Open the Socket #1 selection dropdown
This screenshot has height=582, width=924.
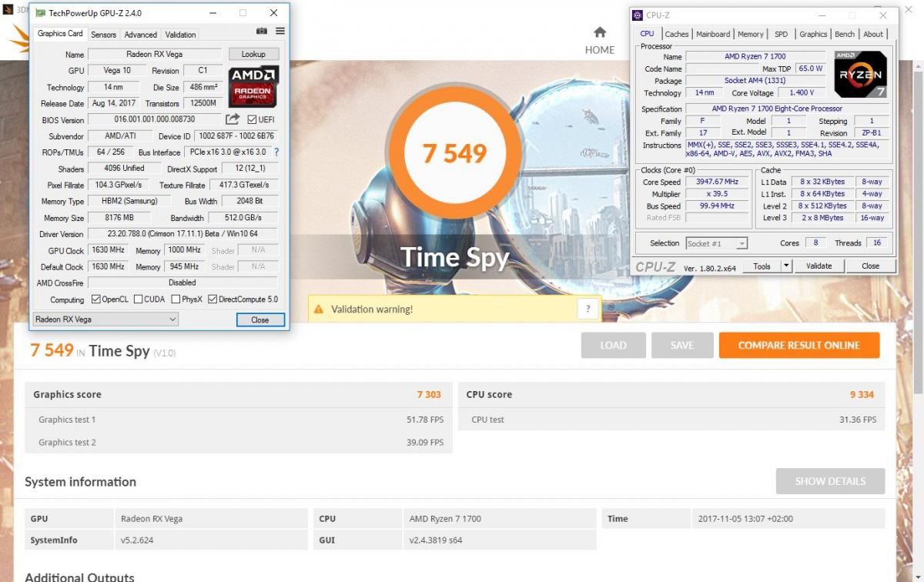pos(716,243)
